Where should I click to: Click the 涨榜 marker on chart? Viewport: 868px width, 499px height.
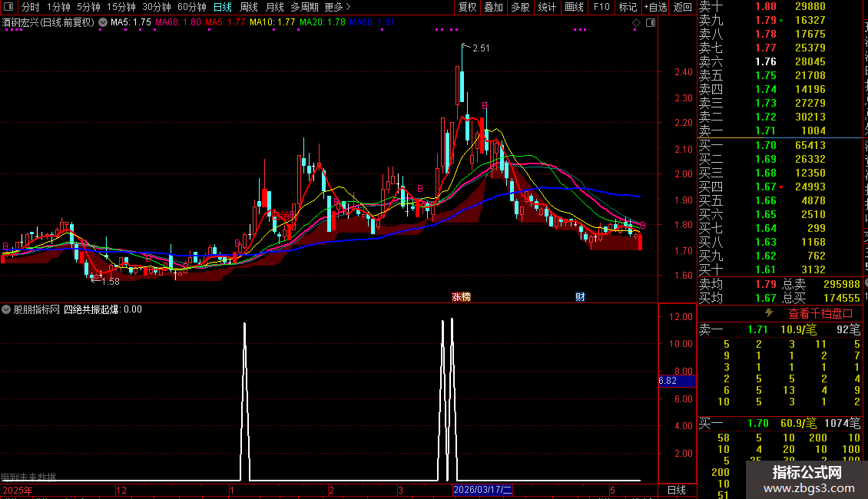pyautogui.click(x=461, y=297)
